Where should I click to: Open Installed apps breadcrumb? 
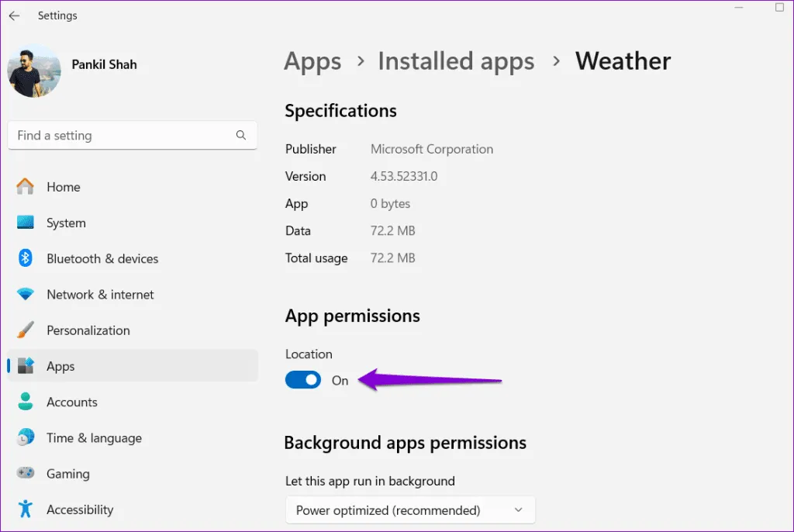[456, 61]
